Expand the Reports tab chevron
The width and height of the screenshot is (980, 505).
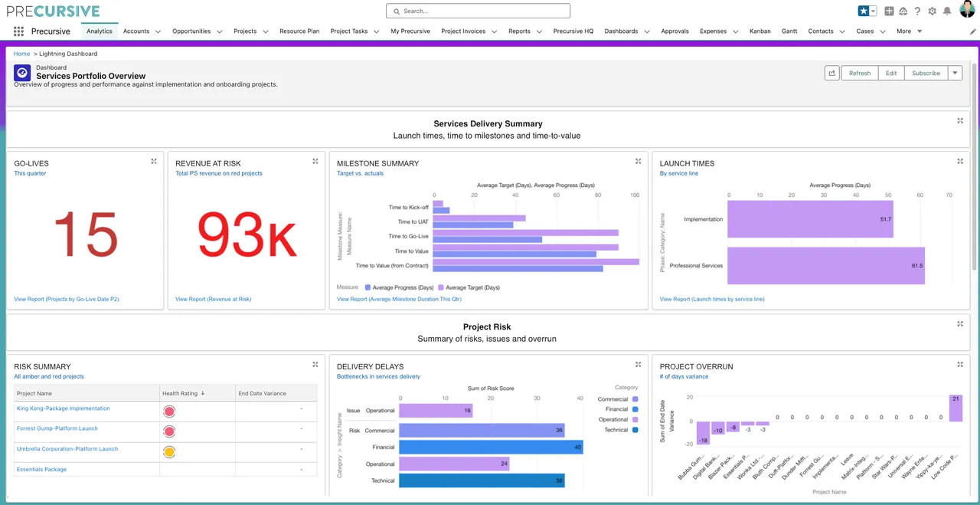539,31
